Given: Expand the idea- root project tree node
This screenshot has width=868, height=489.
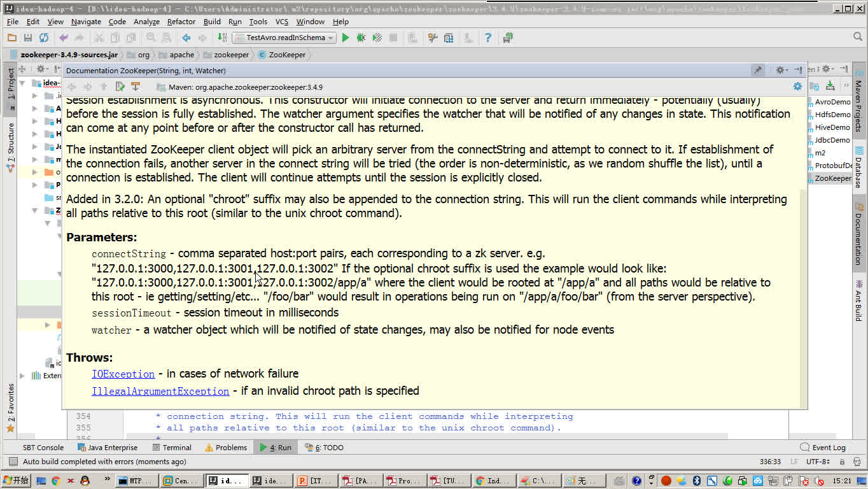Looking at the screenshot, I should point(24,83).
